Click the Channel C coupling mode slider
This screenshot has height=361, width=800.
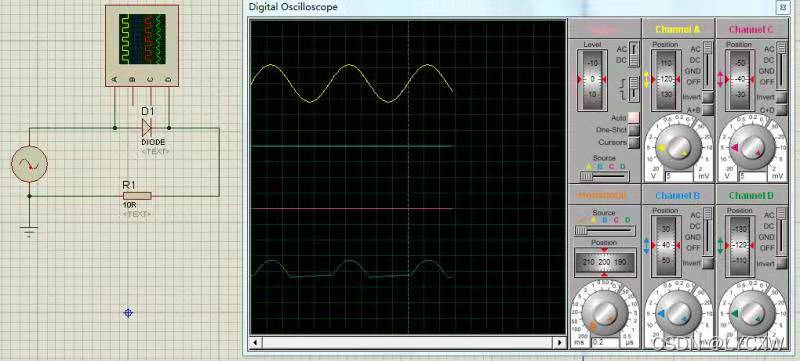[x=781, y=65]
